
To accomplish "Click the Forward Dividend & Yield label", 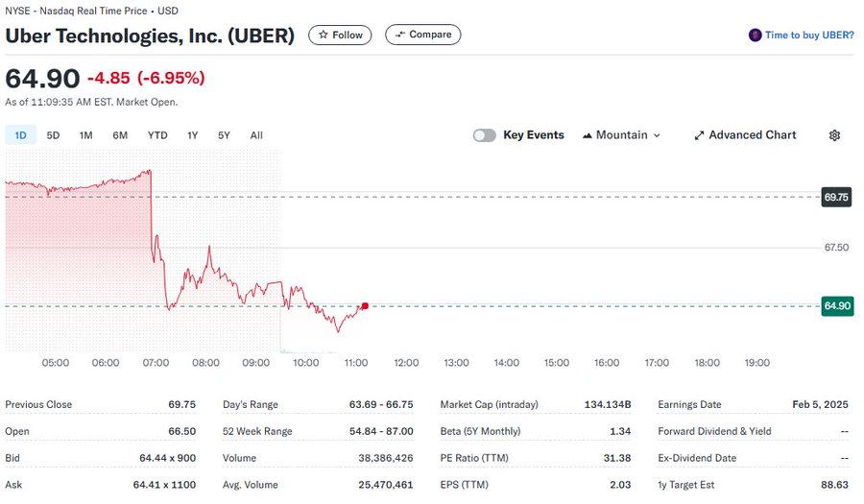I will click(714, 431).
